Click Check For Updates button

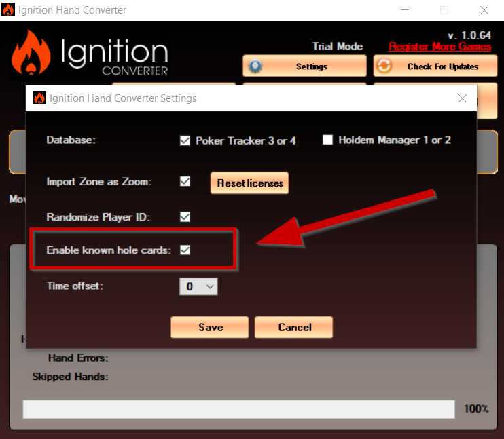coord(435,66)
